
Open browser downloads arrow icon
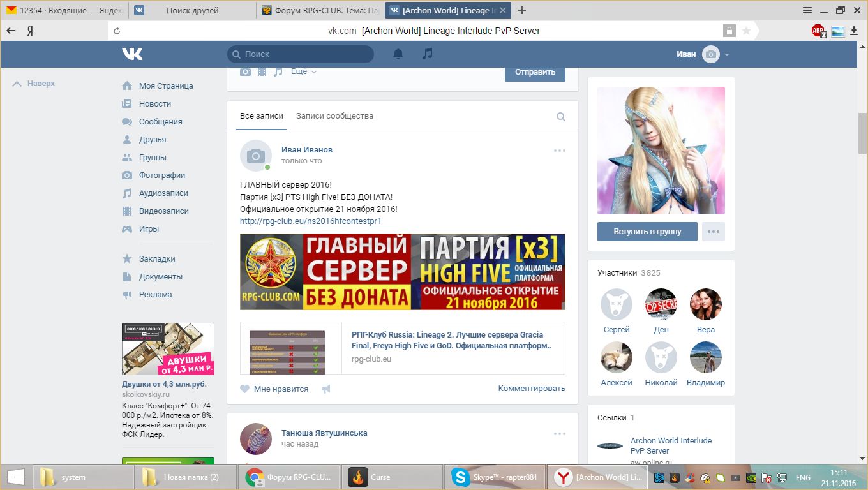tap(855, 31)
